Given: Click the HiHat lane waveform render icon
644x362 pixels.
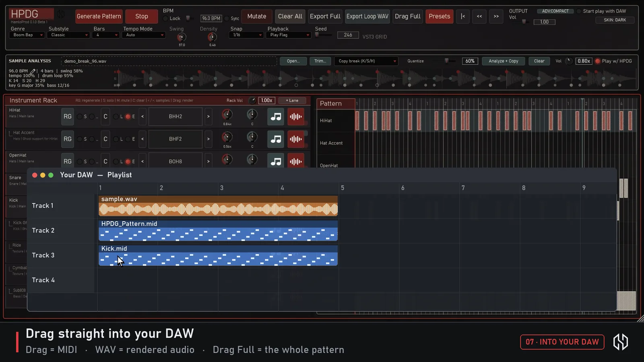Looking at the screenshot, I should (x=296, y=117).
